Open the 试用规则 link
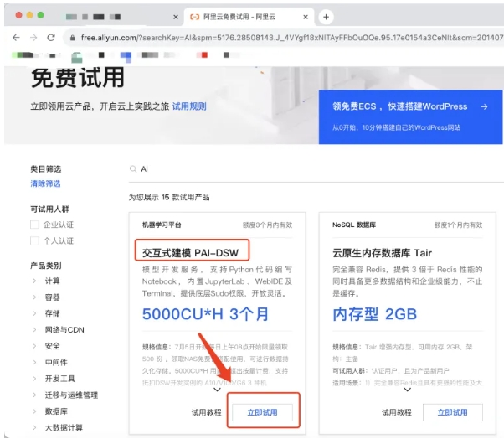Screen dimensions: 504x439 click(189, 106)
